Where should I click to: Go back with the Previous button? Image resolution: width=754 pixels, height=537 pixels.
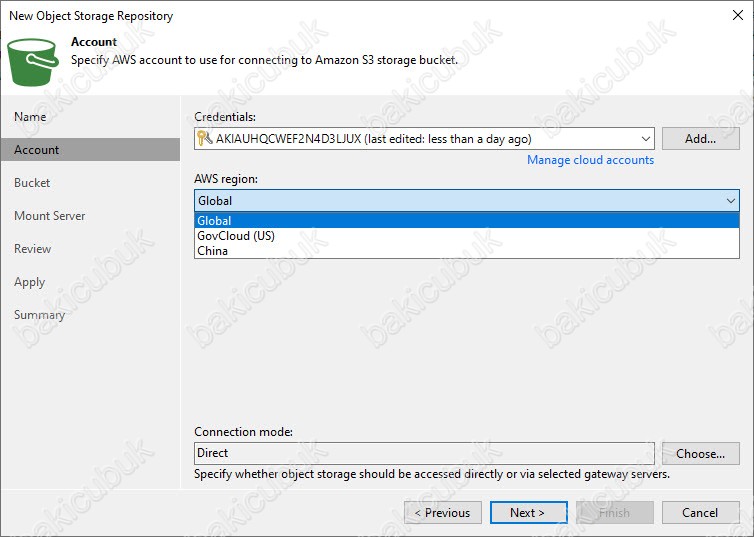pos(442,512)
